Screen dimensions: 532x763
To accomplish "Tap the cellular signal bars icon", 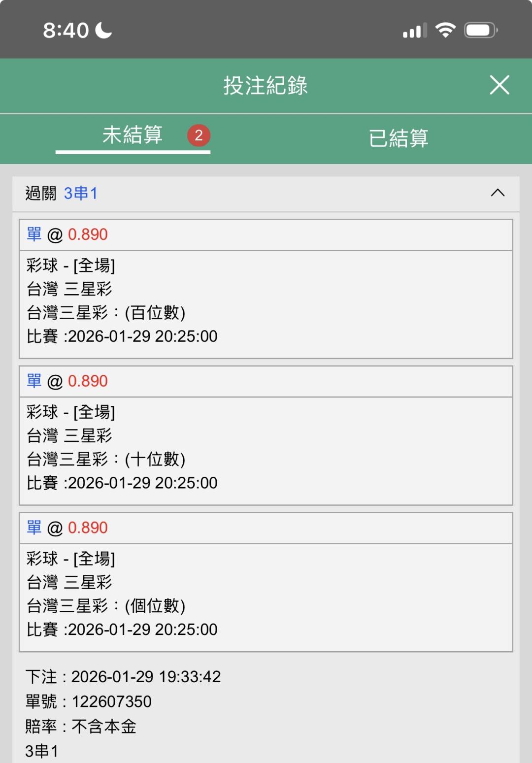I will 414,31.
